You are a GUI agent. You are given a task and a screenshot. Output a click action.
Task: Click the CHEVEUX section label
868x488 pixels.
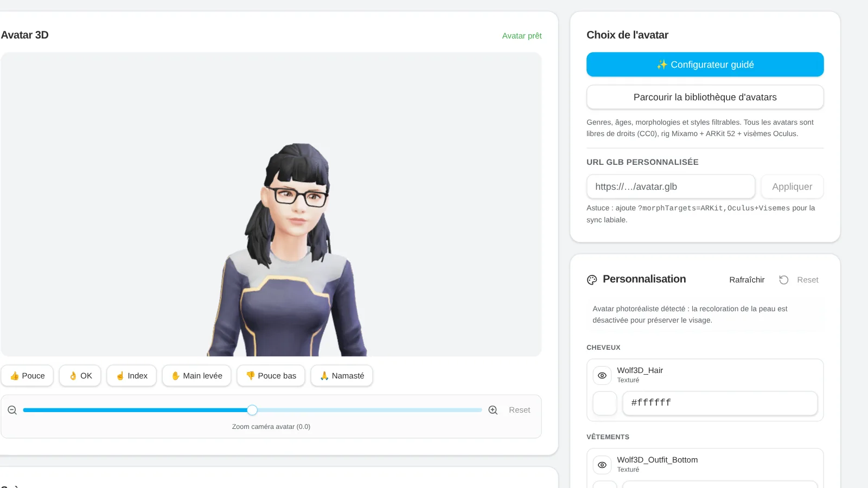pos(603,348)
